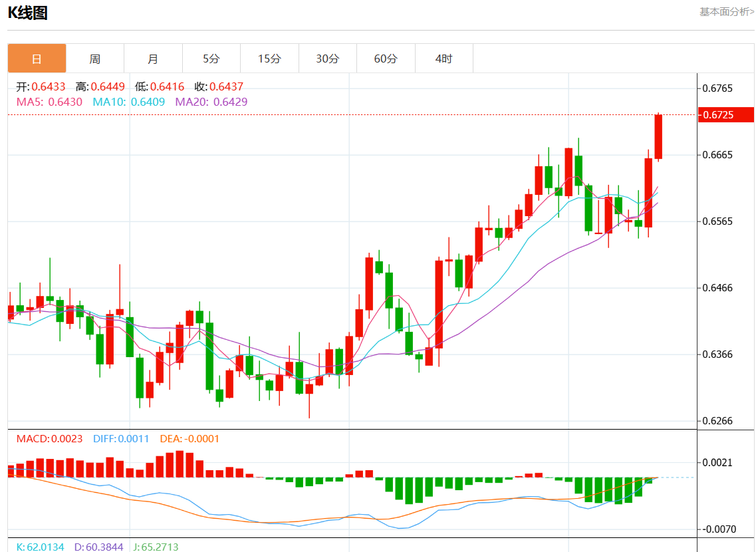This screenshot has height=552, width=756.
Task: Click the 0.6466 axis label
Action: click(x=717, y=288)
